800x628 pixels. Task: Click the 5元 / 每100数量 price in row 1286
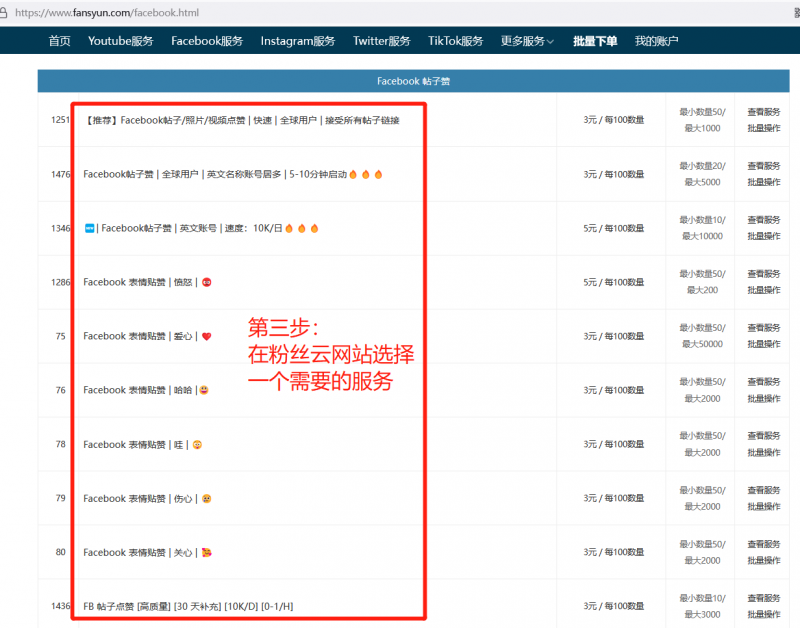(614, 283)
